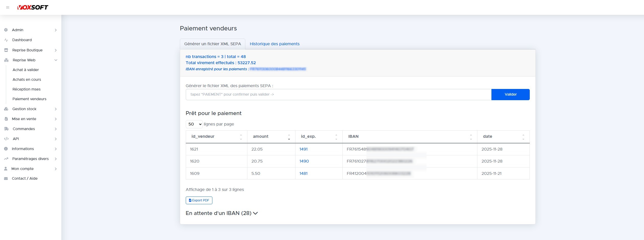Select the Dashboard activity icon
Viewport: 644px width, 240px height.
coord(6,40)
